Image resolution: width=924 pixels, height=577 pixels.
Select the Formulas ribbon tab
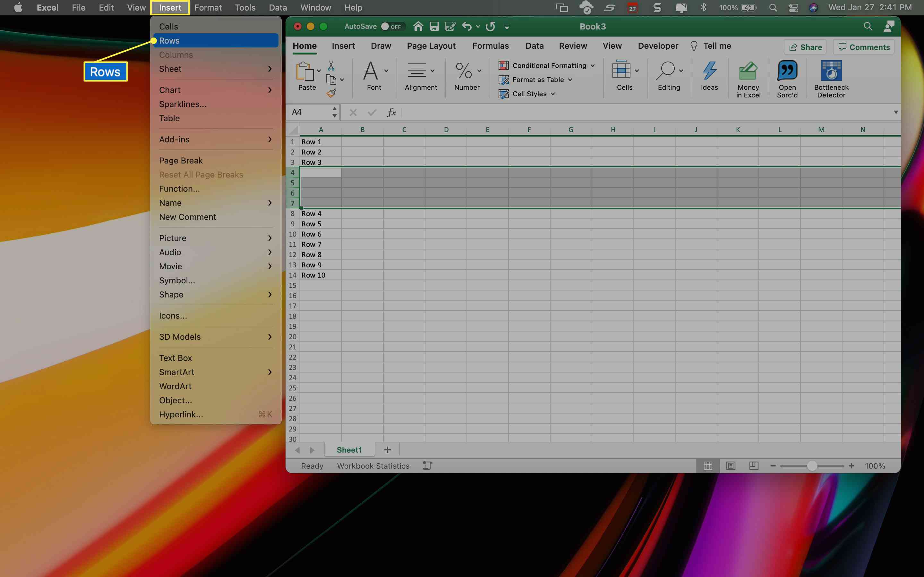(x=490, y=45)
